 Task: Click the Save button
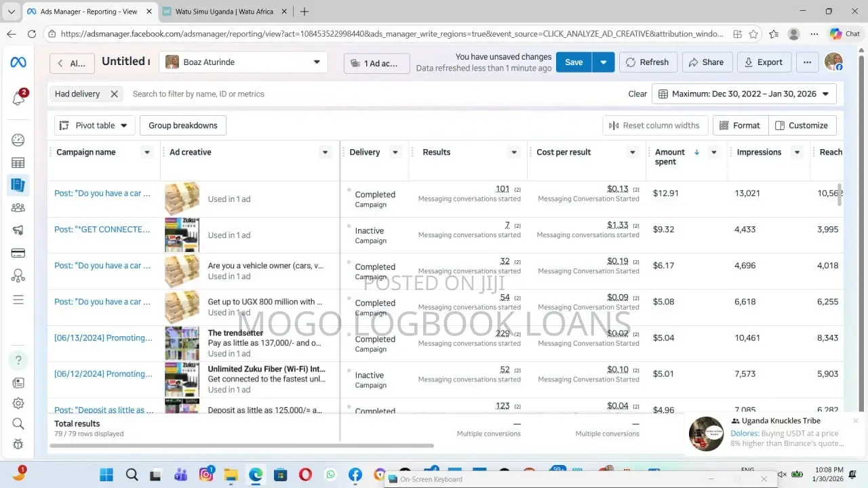click(x=574, y=62)
